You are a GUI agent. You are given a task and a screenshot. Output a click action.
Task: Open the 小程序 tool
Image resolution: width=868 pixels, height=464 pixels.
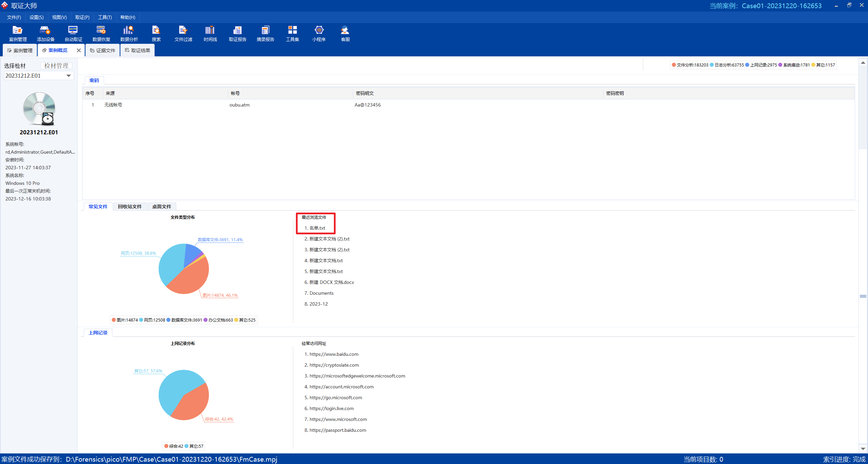[x=319, y=34]
